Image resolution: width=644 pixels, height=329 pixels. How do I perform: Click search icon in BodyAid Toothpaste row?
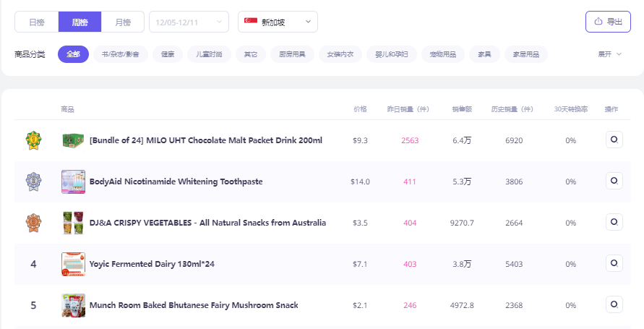click(x=614, y=181)
